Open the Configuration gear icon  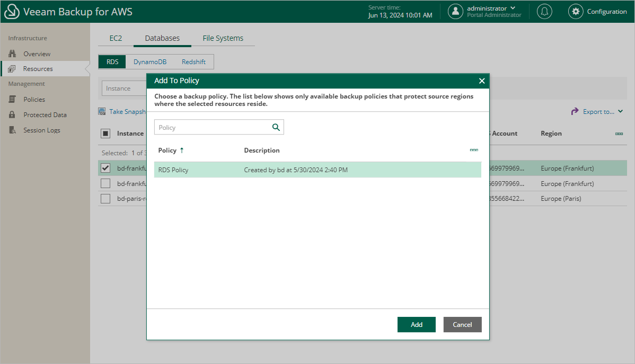coord(576,11)
